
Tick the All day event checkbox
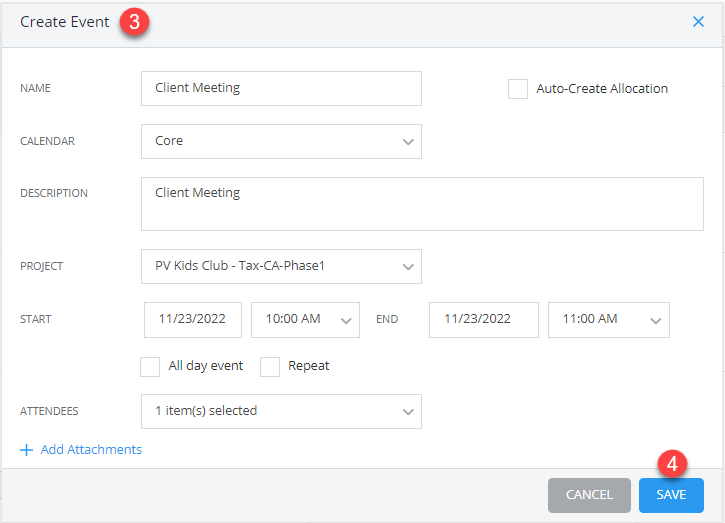point(150,367)
